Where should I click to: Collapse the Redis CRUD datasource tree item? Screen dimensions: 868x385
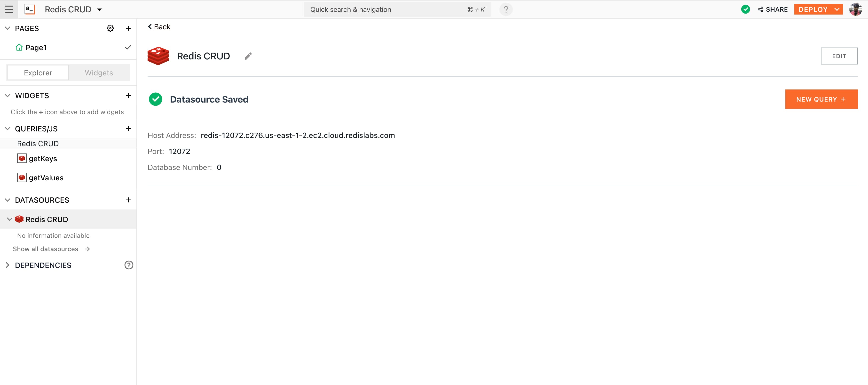coord(10,219)
